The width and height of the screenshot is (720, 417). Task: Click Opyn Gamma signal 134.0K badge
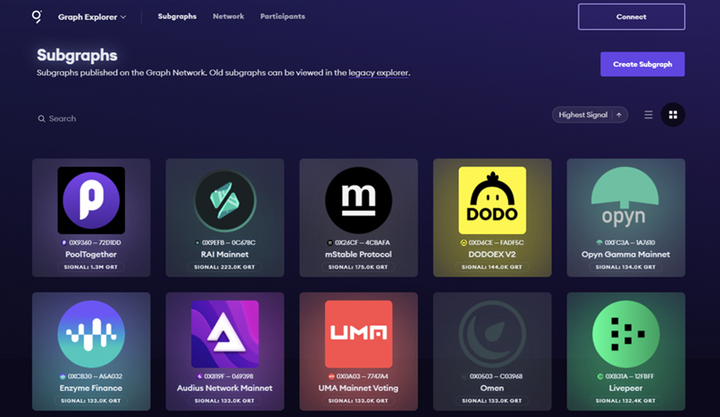tap(625, 267)
